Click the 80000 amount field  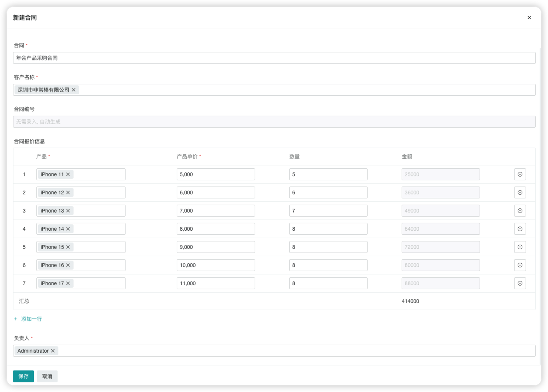coord(441,265)
